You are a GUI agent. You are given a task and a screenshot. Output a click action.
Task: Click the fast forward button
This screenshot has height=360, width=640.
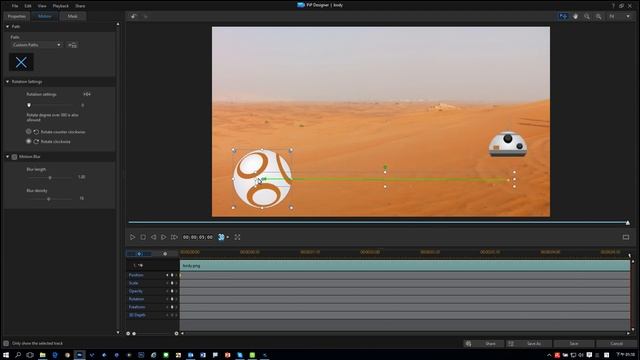174,237
